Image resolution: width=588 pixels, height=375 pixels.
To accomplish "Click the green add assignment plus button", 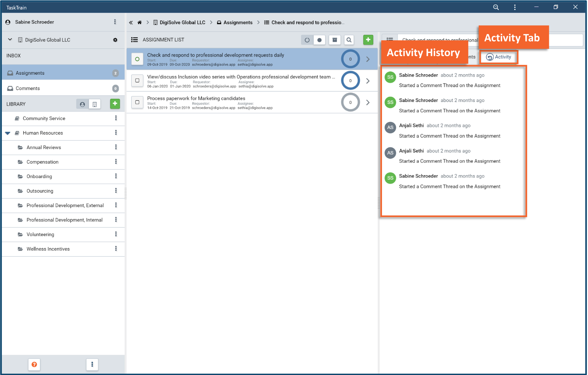I will click(368, 40).
